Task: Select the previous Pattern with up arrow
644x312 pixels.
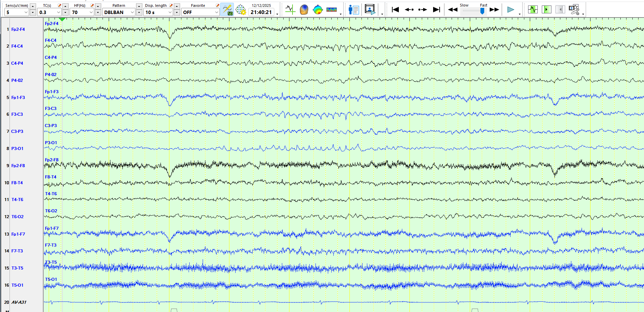Action: 139,6
